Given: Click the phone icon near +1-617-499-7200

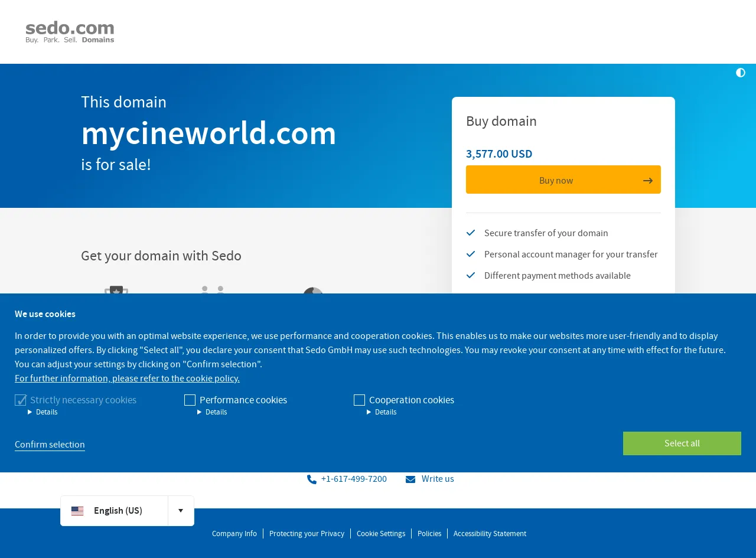Looking at the screenshot, I should tap(312, 479).
